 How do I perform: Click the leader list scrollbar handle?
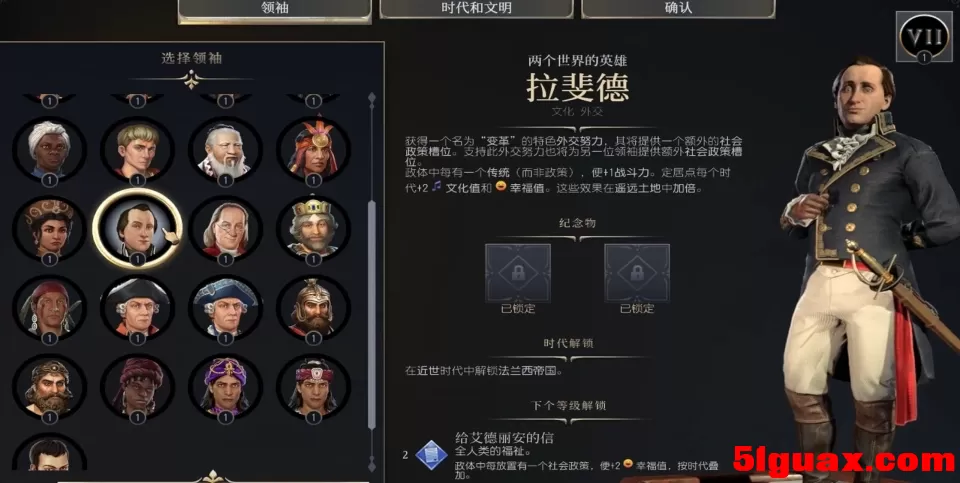coord(372,315)
